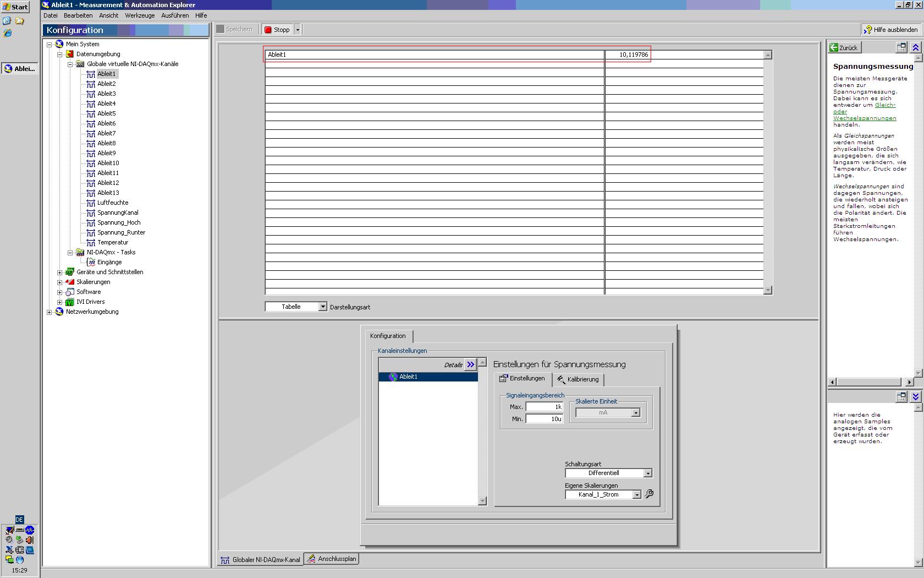Select the Globaler NI-DAQmx-Kanal tab

261,559
